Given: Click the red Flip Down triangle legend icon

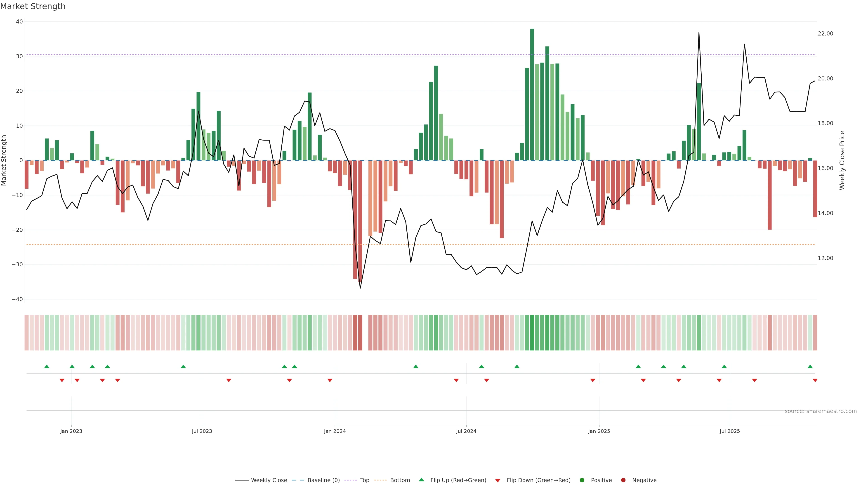Looking at the screenshot, I should pyautogui.click(x=498, y=481).
